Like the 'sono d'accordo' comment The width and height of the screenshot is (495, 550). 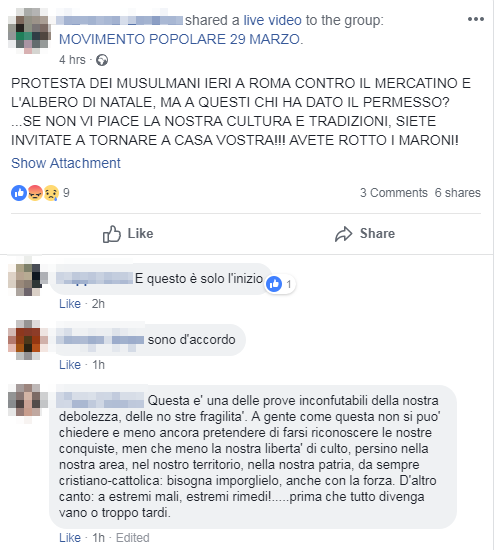click(70, 365)
